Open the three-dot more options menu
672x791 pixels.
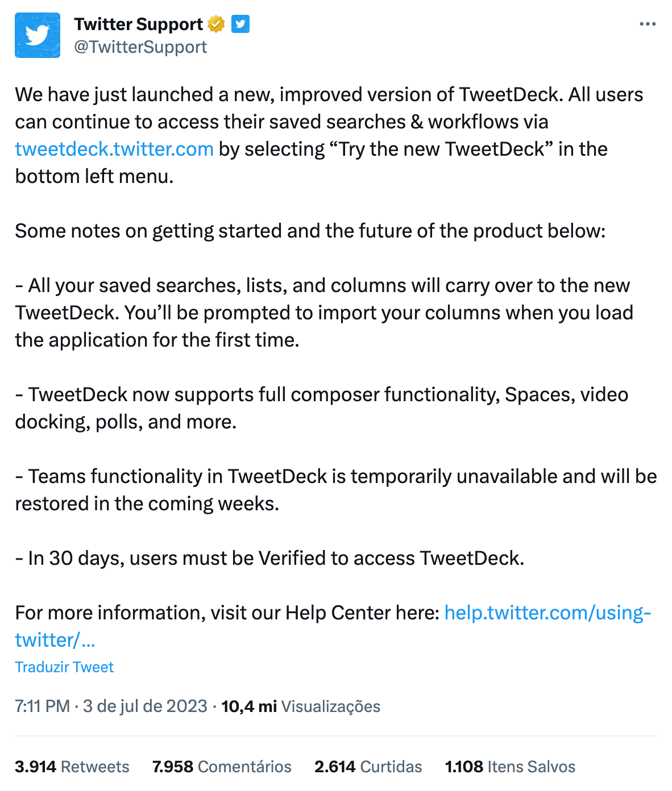(x=648, y=24)
